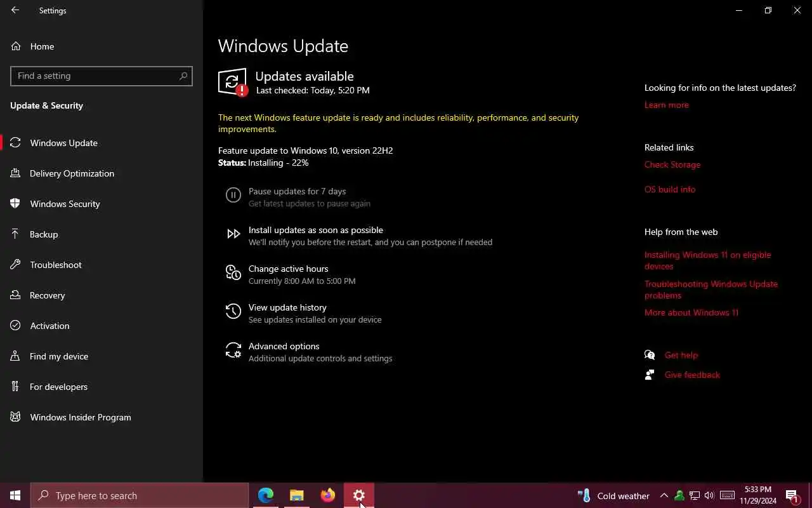
Task: Click the Find my device icon
Action: 16,356
